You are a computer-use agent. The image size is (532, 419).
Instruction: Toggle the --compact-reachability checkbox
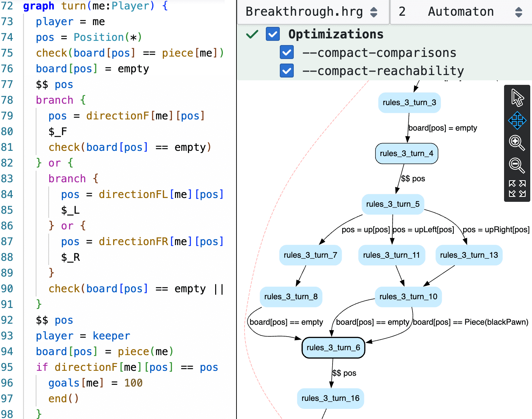[x=287, y=71]
